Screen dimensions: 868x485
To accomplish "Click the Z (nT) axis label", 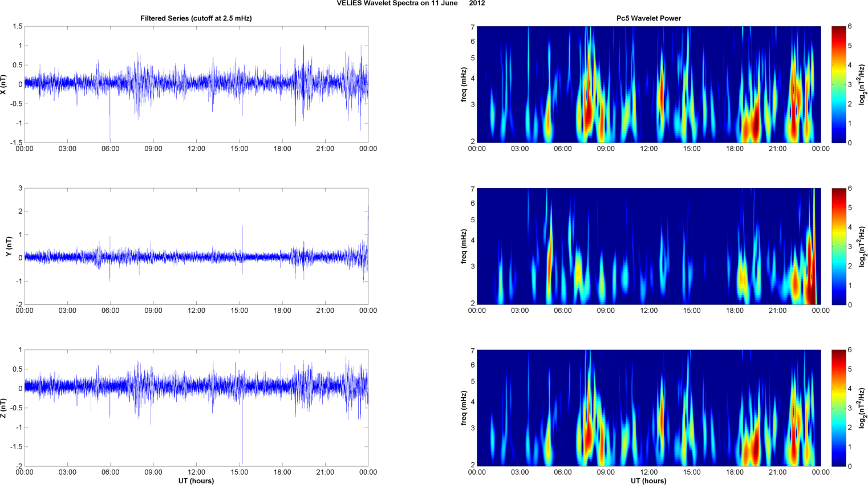I will coord(4,408).
